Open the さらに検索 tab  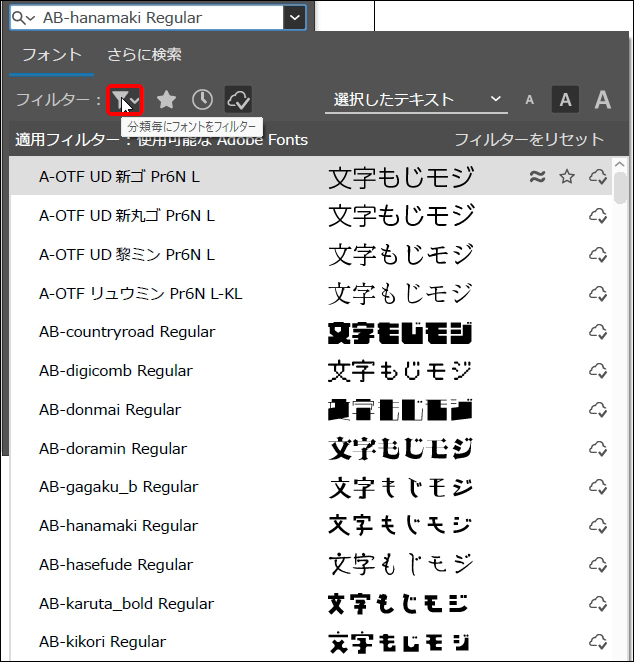pos(145,55)
